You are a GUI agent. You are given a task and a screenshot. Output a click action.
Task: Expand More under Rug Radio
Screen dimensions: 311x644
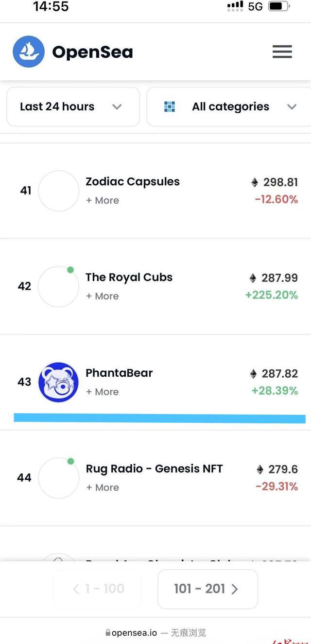[x=103, y=487]
